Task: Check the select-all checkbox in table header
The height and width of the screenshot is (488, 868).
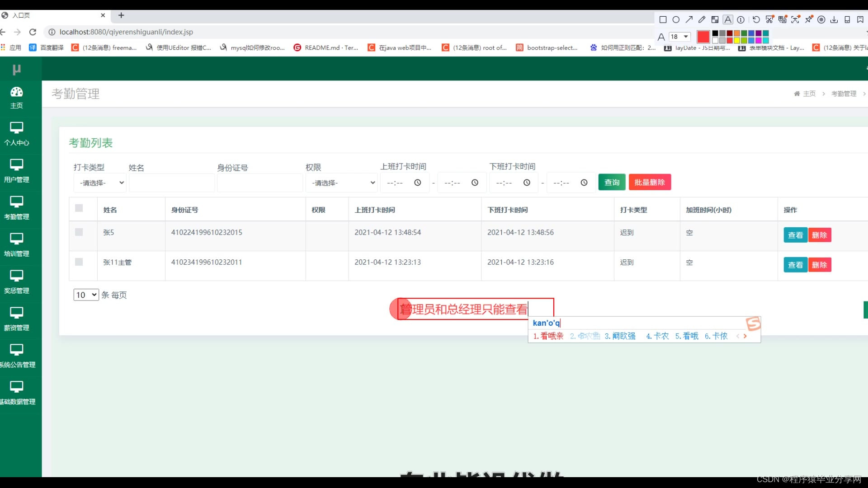Action: click(79, 208)
